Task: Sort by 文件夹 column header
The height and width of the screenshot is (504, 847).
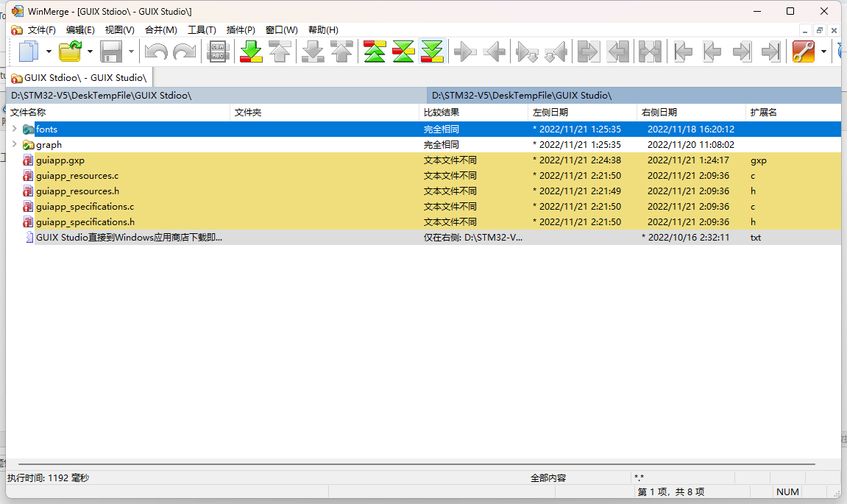Action: pos(324,113)
